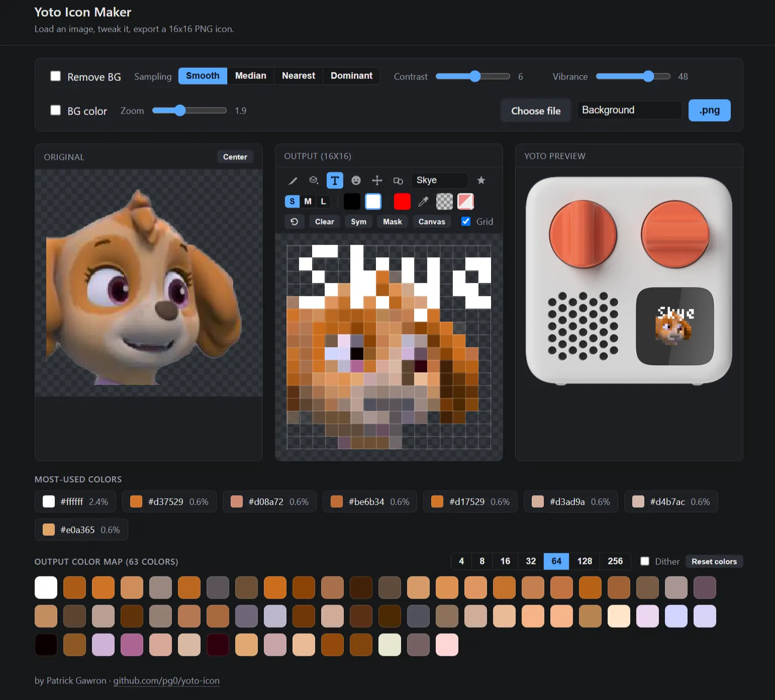775x700 pixels.
Task: Click the Background filename field
Action: [629, 110]
